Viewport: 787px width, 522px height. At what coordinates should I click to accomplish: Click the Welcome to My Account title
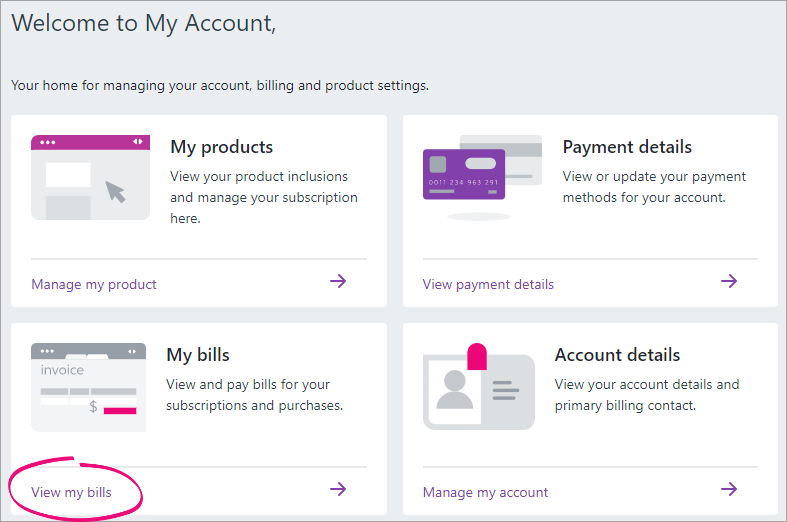[x=143, y=24]
